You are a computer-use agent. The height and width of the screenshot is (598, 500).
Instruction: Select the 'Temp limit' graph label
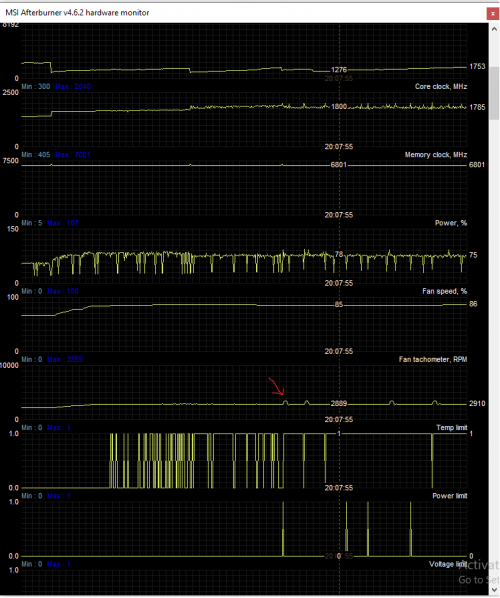point(451,428)
